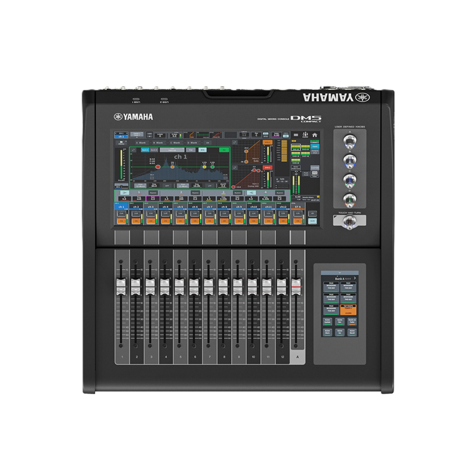Screen dimensions: 476x476
Task: Tap the All button above Shift
Action: tap(312, 213)
